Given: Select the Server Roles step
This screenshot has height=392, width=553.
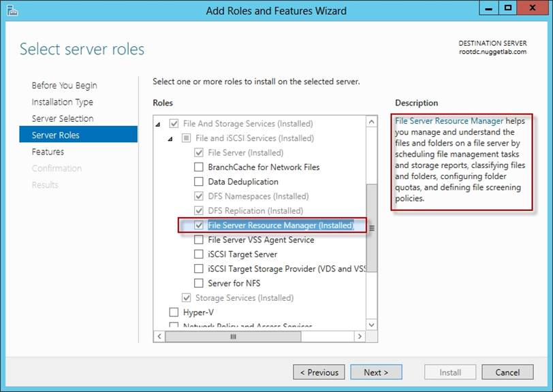Looking at the screenshot, I should point(78,134).
